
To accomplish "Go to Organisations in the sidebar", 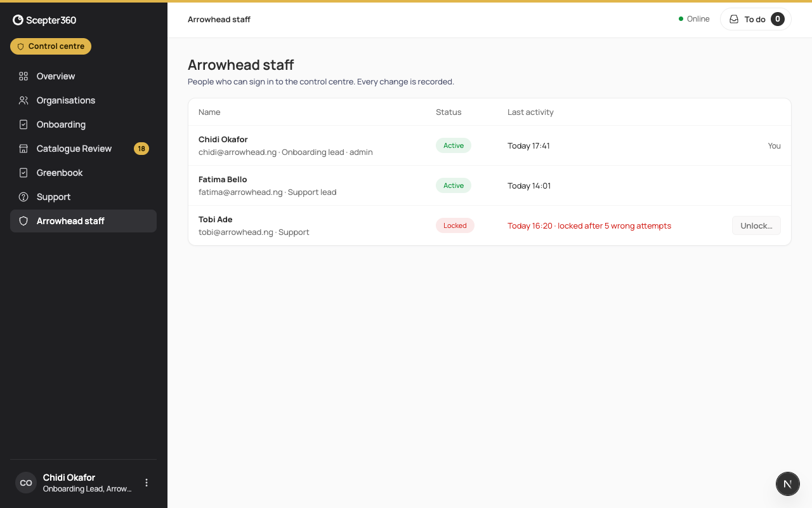I will (83, 100).
